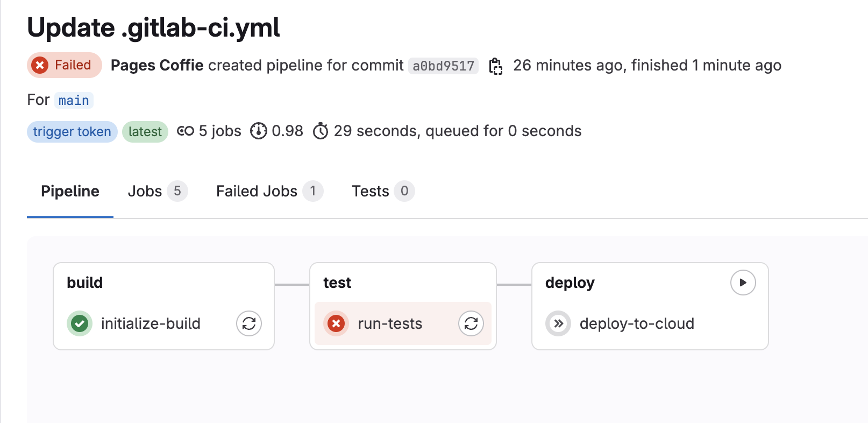Screen dimensions: 868x423
Task: Open the Failed Jobs tab
Action: (257, 192)
